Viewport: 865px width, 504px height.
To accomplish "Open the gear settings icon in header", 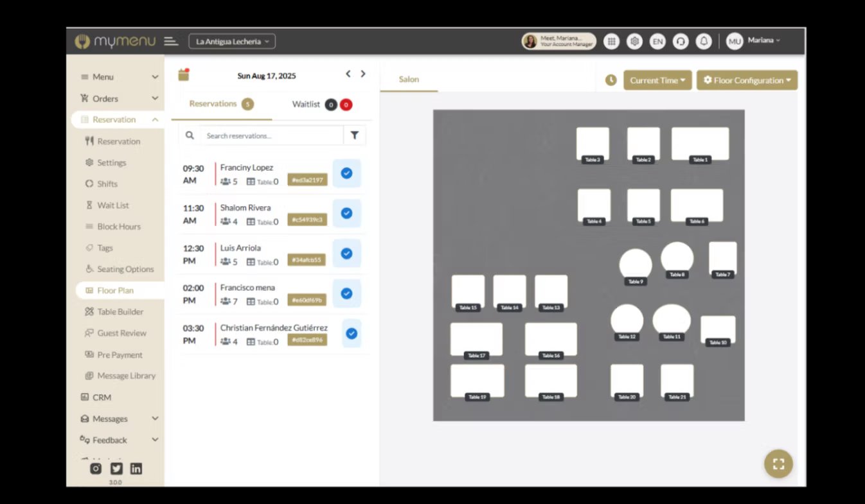I will [634, 41].
